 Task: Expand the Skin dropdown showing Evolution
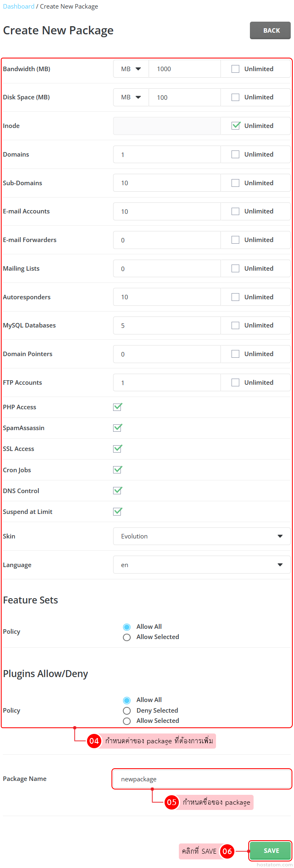click(x=202, y=536)
